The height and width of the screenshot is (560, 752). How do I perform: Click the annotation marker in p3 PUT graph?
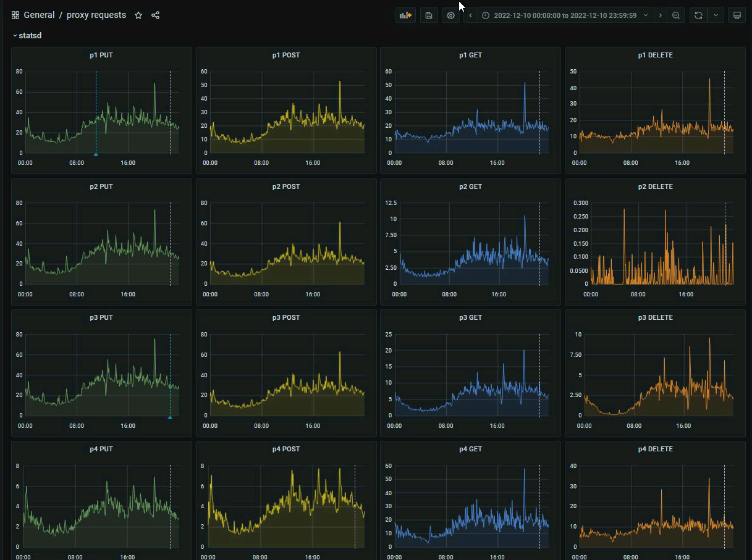point(170,417)
